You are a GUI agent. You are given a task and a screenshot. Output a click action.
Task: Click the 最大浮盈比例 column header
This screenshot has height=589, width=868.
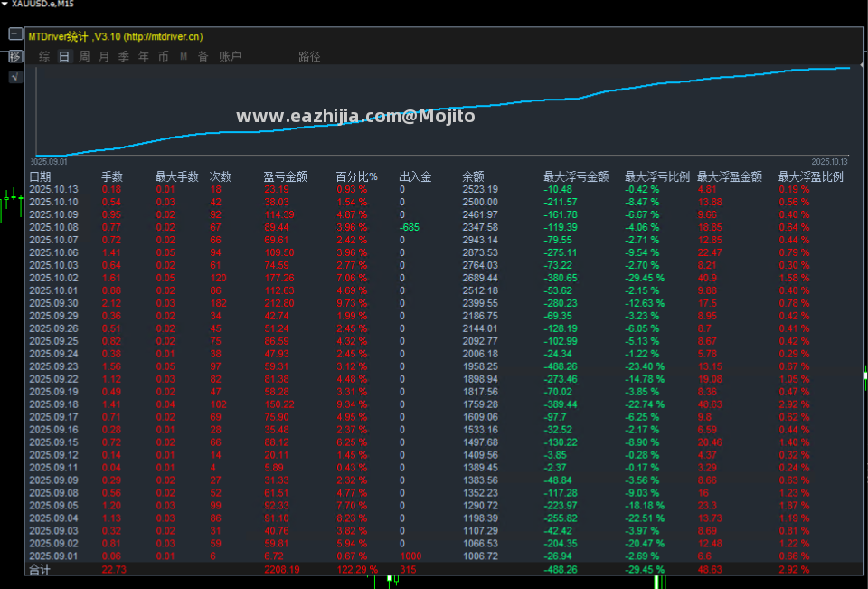[811, 176]
